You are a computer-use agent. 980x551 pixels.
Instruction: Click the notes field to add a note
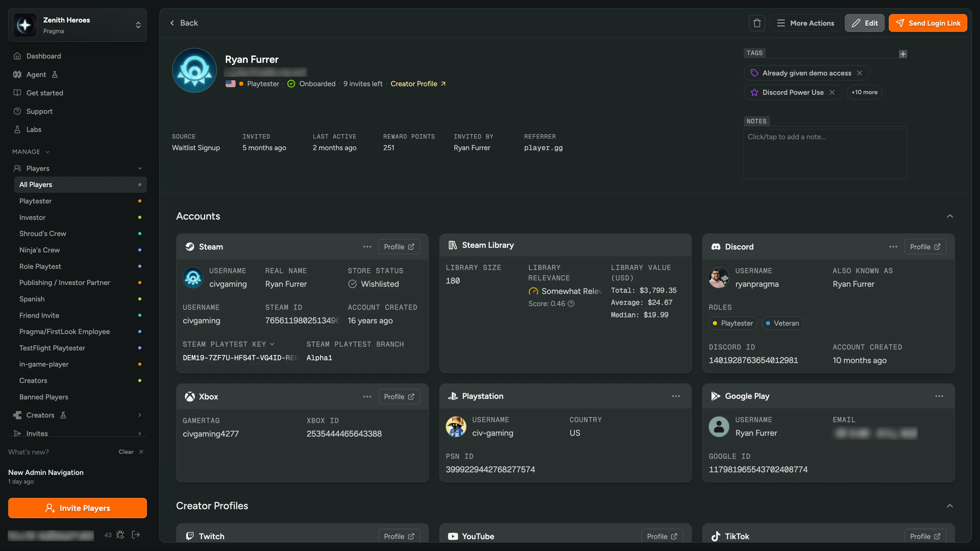click(825, 154)
